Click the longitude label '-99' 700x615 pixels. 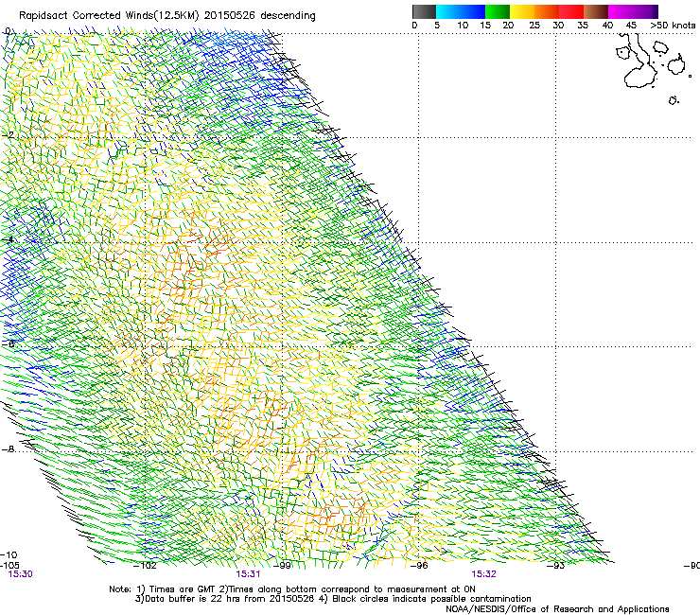[x=282, y=566]
